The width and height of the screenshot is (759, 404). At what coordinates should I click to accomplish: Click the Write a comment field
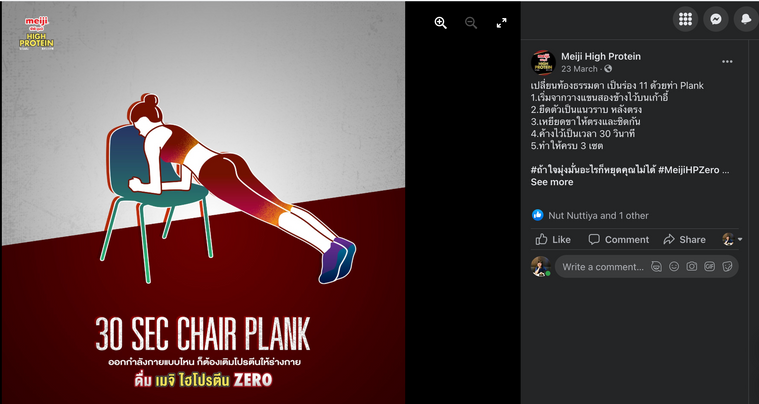(x=603, y=267)
